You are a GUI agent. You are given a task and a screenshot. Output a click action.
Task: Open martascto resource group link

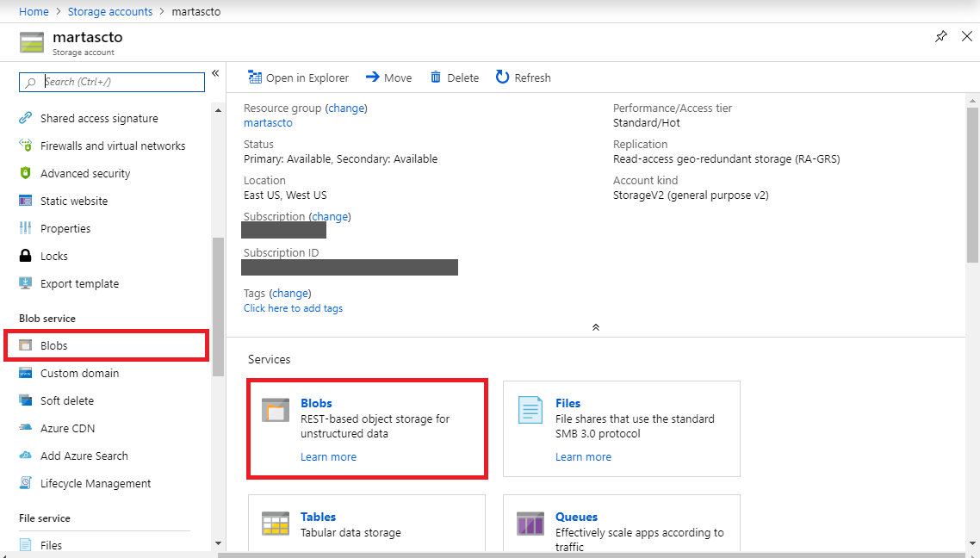point(268,122)
